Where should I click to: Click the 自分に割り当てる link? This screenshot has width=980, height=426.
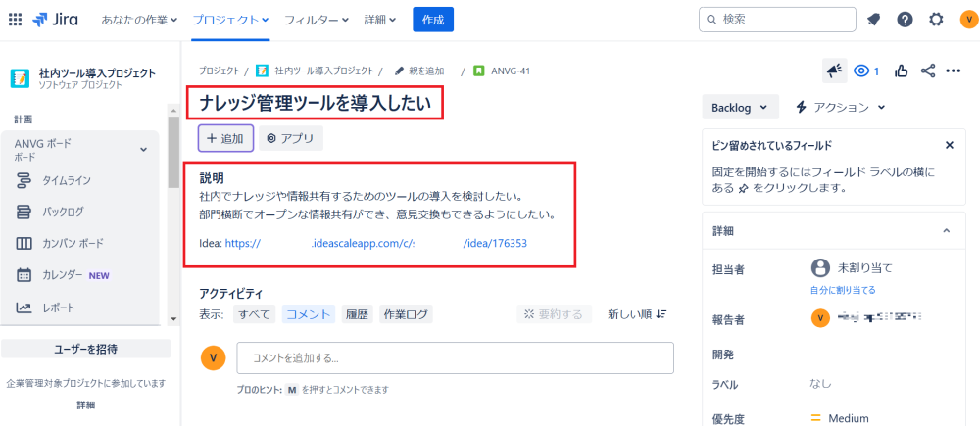843,290
